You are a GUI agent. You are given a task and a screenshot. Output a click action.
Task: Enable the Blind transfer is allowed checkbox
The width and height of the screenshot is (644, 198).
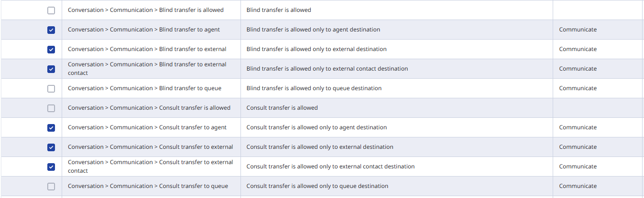[51, 10]
